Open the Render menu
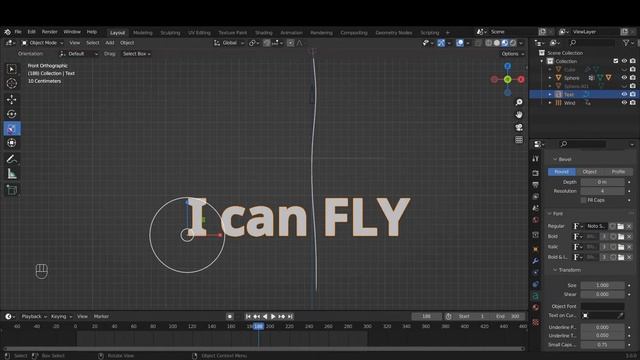Image resolution: width=640 pixels, height=360 pixels. pyautogui.click(x=50, y=32)
